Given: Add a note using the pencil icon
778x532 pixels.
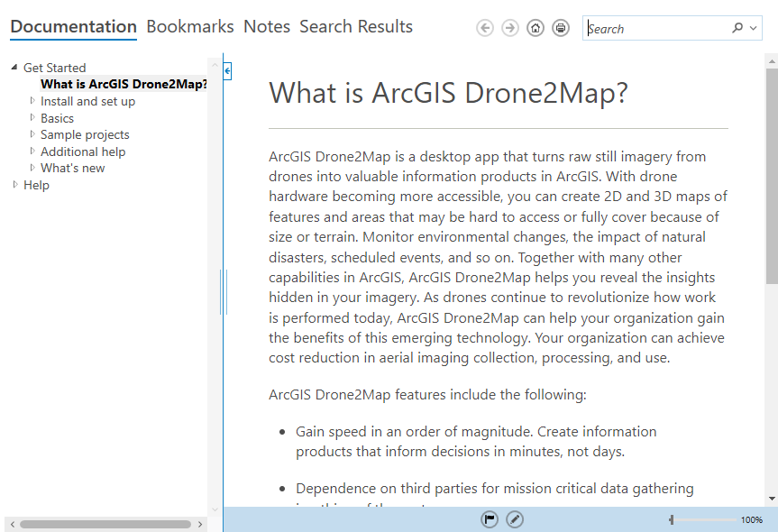Looking at the screenshot, I should pyautogui.click(x=514, y=518).
